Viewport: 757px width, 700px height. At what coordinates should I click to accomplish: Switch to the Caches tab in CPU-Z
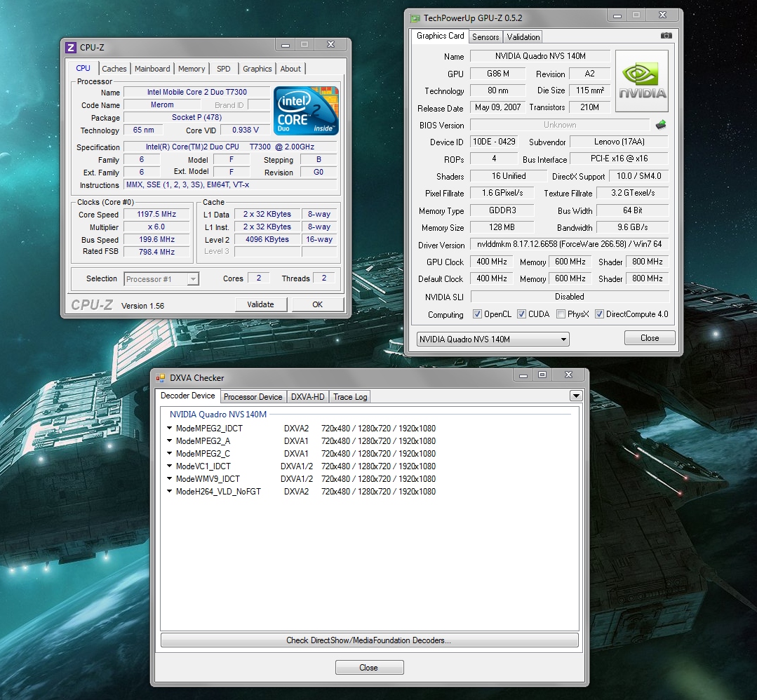(x=114, y=69)
